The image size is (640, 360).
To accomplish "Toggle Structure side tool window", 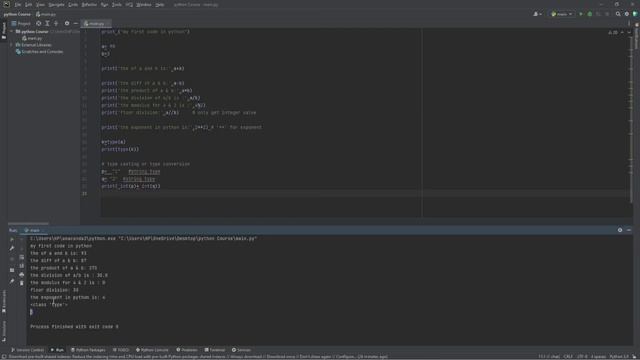I will tap(4, 331).
